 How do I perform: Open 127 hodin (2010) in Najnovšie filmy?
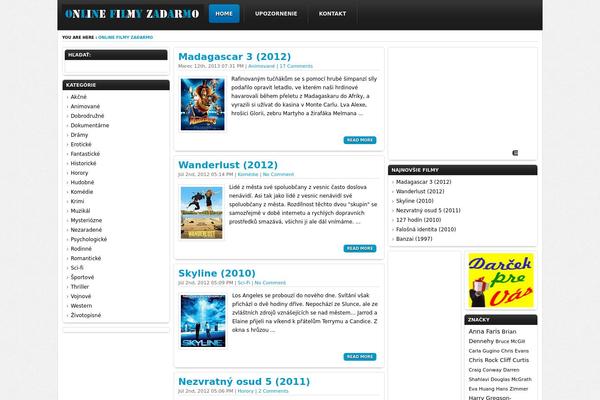tap(418, 220)
